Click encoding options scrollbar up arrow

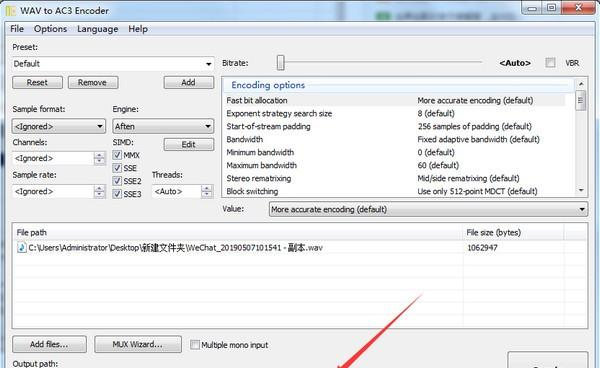tap(581, 84)
